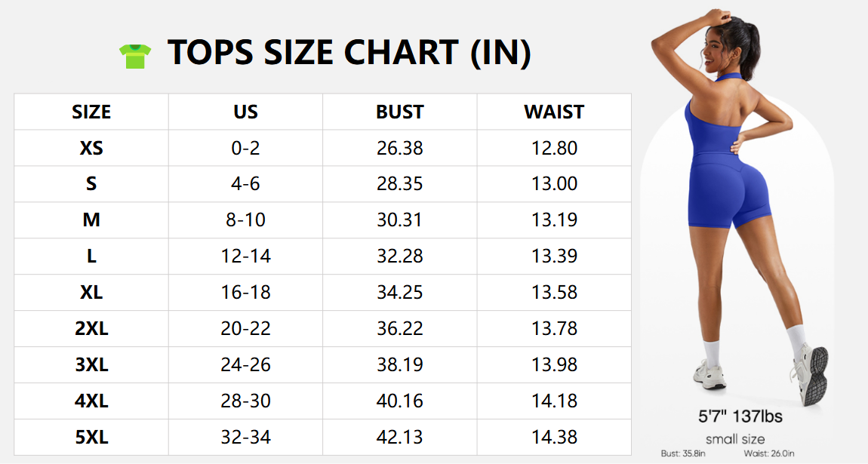
Task: Click the BUST column header
Action: pyautogui.click(x=399, y=112)
